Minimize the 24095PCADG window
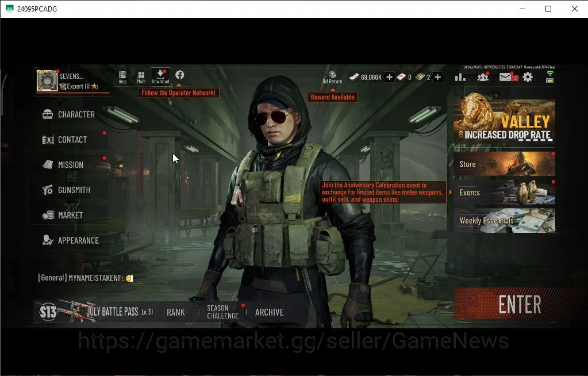 [x=522, y=9]
